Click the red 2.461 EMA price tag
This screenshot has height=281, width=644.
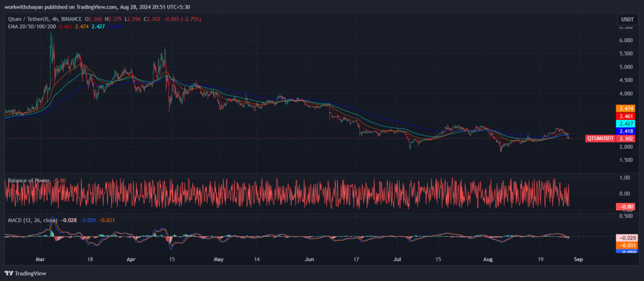pos(626,116)
